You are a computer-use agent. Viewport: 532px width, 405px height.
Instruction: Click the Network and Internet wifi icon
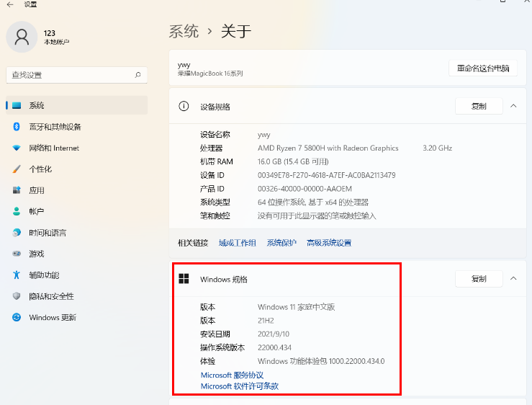pos(17,148)
